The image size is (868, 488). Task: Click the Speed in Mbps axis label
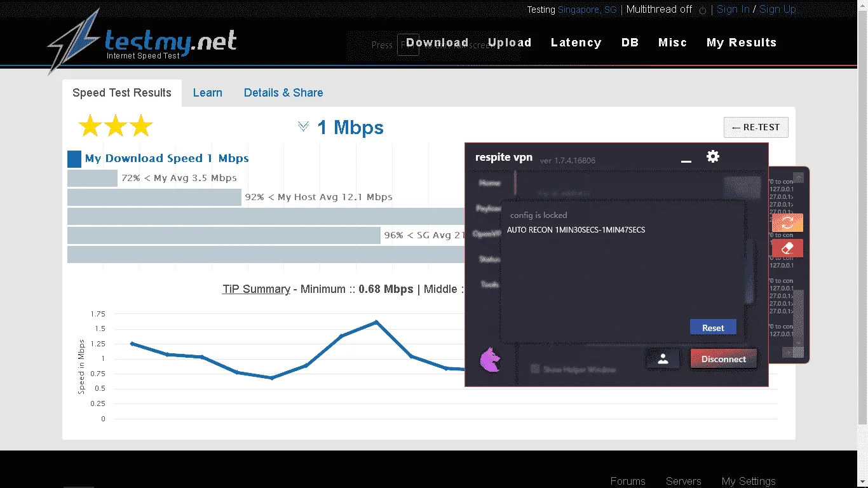point(81,367)
